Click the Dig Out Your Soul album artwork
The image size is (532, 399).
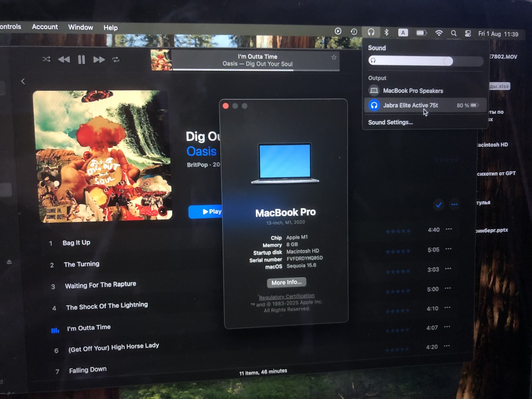(x=102, y=156)
